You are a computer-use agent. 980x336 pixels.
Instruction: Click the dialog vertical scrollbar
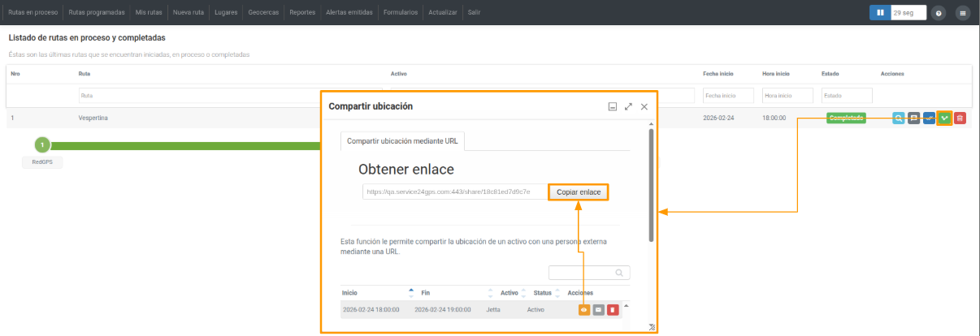coord(650,185)
